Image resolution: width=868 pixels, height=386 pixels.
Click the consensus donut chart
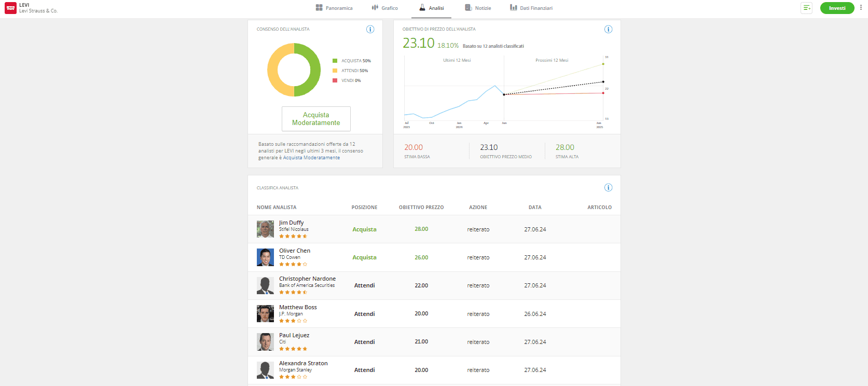pyautogui.click(x=294, y=70)
